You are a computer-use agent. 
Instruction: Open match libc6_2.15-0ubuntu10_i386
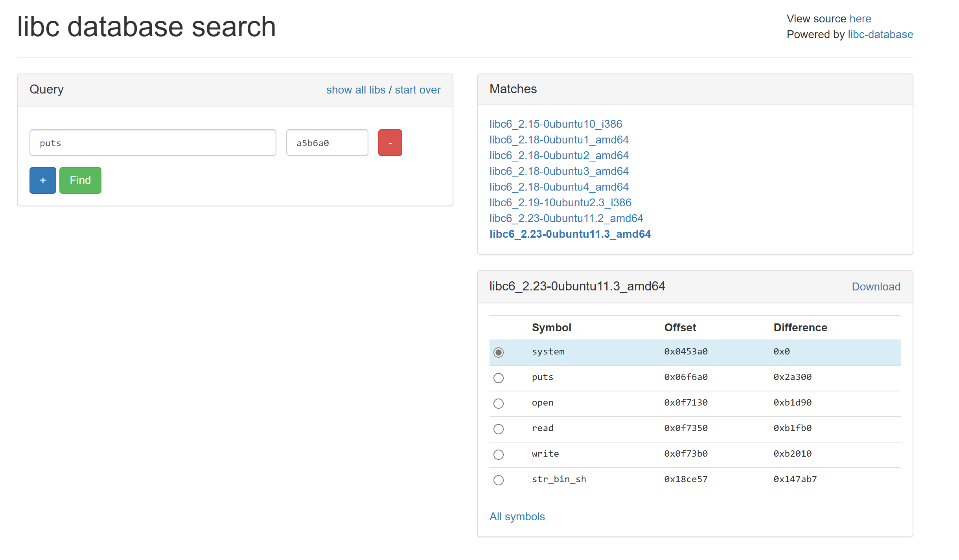556,124
